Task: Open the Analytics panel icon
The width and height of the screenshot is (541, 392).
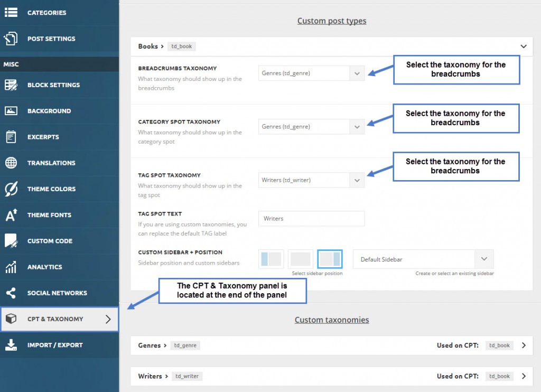Action: coord(12,267)
